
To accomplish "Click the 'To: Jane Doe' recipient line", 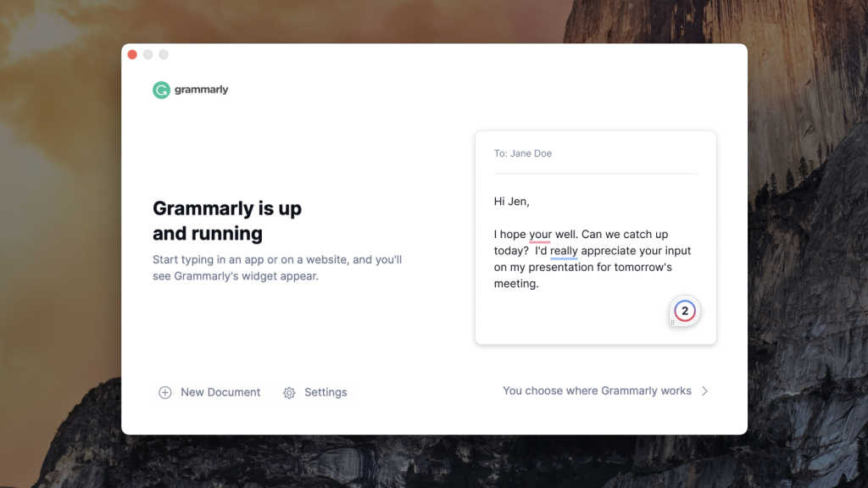I will [523, 153].
